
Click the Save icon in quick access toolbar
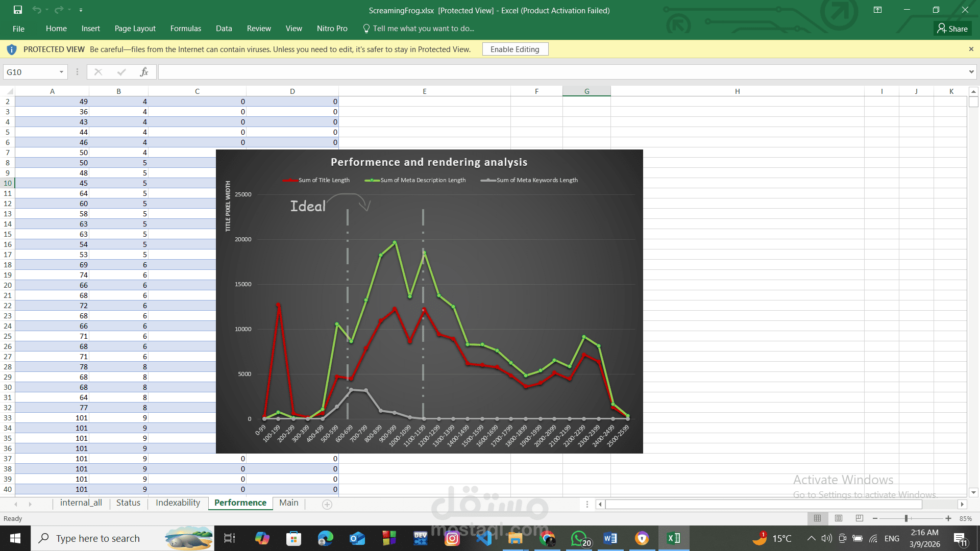click(18, 10)
